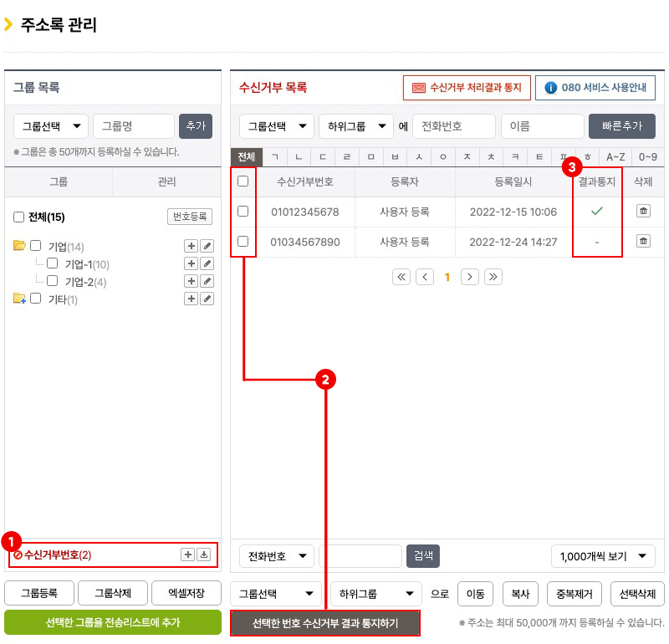The width and height of the screenshot is (669, 644).
Task: Click the pencil icon for 기타 group
Action: click(207, 299)
